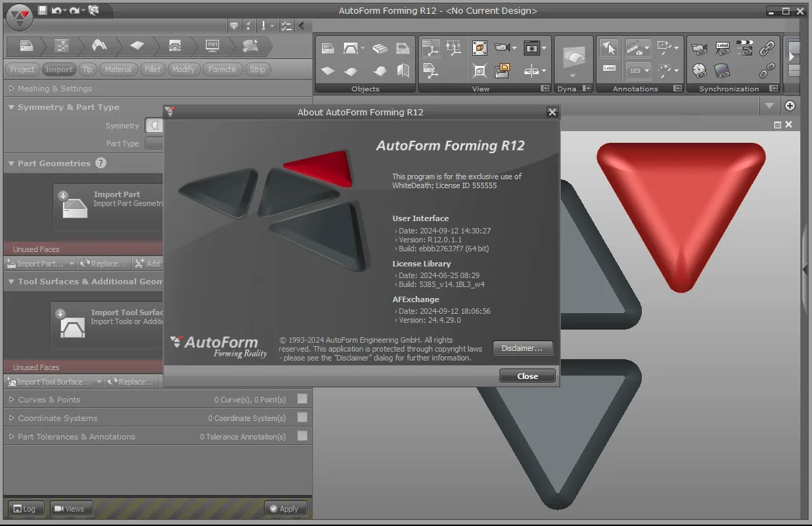Viewport: 812px width, 526px height.
Task: Click the Undo arrow icon
Action: point(56,10)
